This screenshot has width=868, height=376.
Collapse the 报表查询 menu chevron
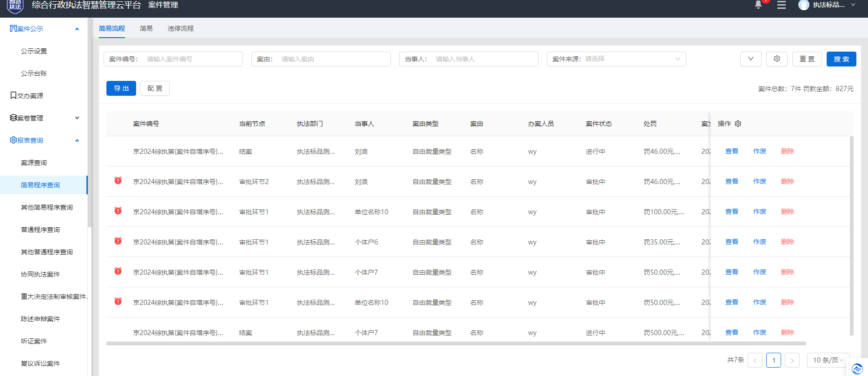tap(77, 140)
